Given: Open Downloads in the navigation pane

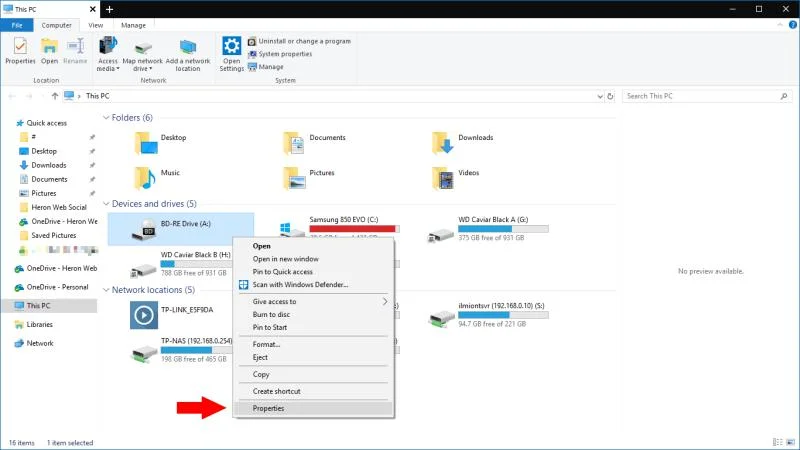Looking at the screenshot, I should click(48, 165).
